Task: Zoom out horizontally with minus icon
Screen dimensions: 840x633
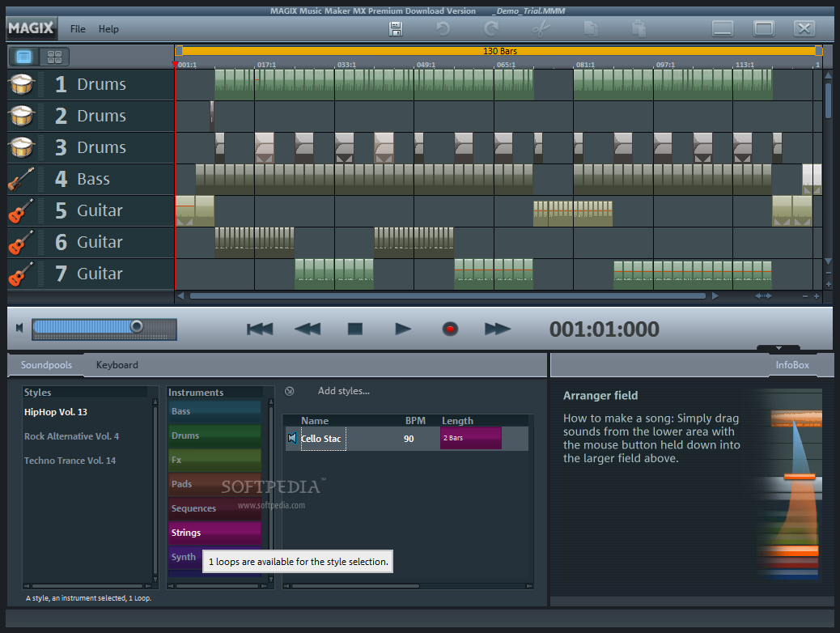Action: click(x=804, y=296)
